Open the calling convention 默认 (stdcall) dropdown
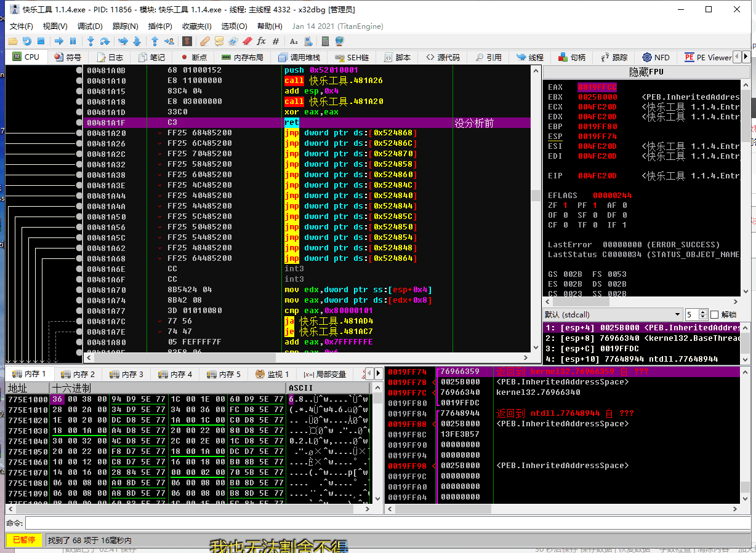 coord(613,314)
